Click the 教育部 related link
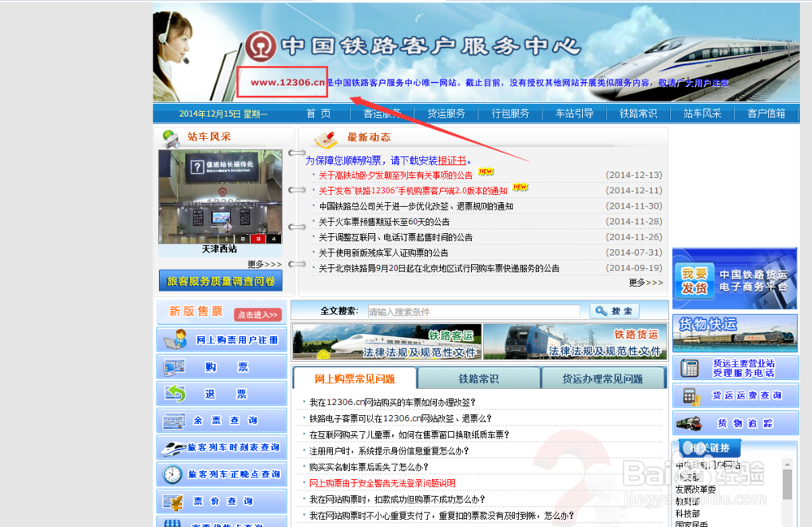Screen dimensions: 812x527 (688, 501)
